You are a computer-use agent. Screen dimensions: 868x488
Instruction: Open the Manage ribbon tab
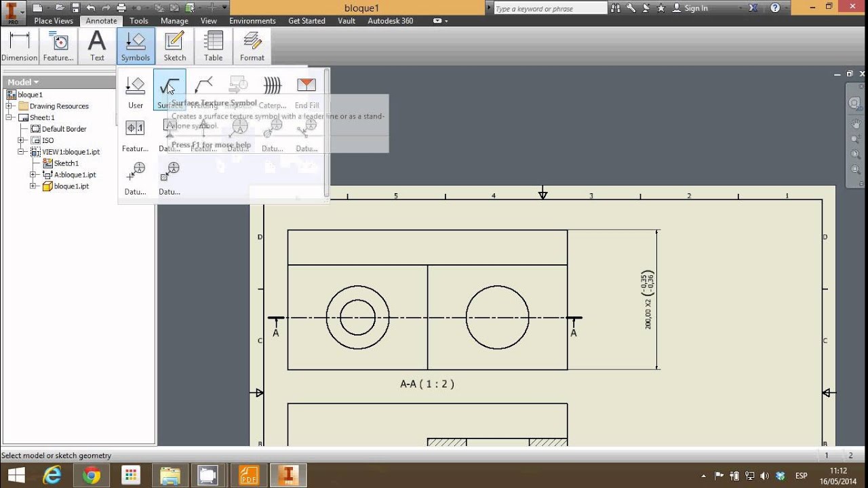click(174, 21)
